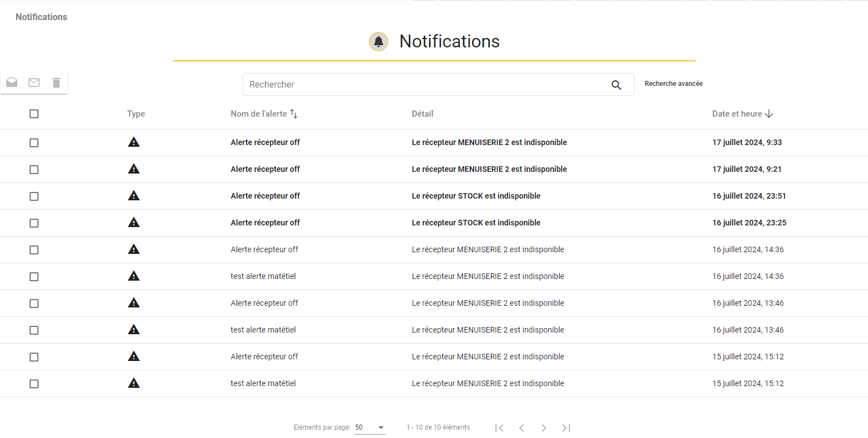Click the mark as read open-envelope icon
Viewport: 868px width, 438px height.
pyautogui.click(x=12, y=83)
